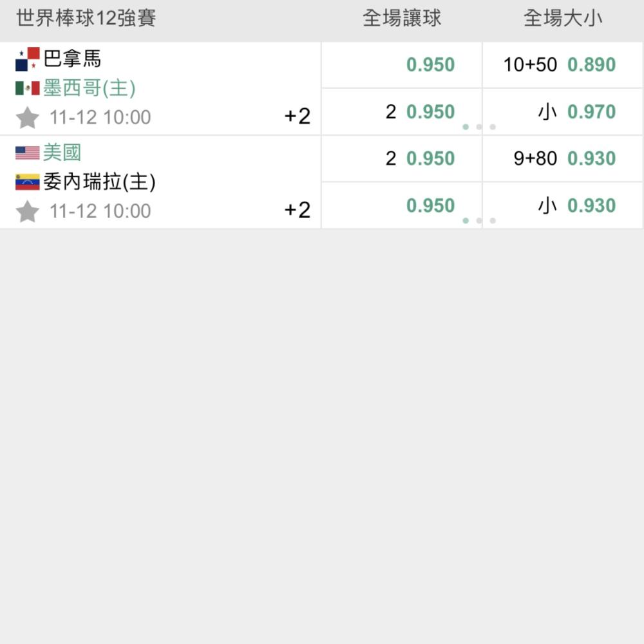The image size is (644, 644).
Task: Select Venezuela handicap odds 0.950
Action: tap(401, 205)
